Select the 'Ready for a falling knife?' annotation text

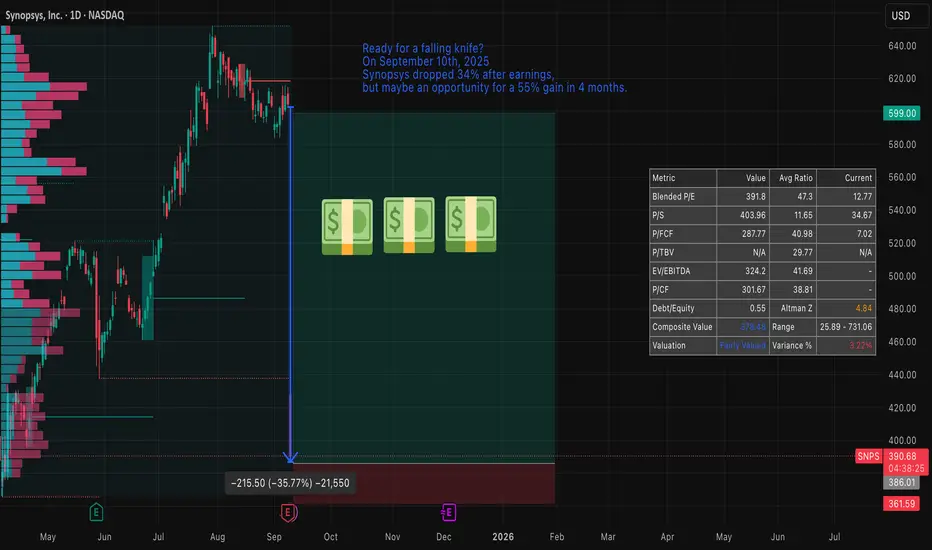click(423, 48)
